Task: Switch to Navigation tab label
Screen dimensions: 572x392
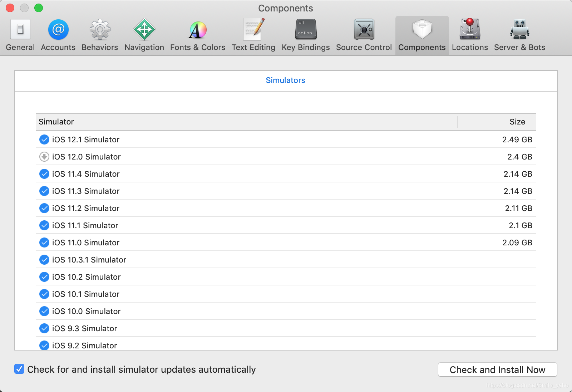Action: point(144,48)
